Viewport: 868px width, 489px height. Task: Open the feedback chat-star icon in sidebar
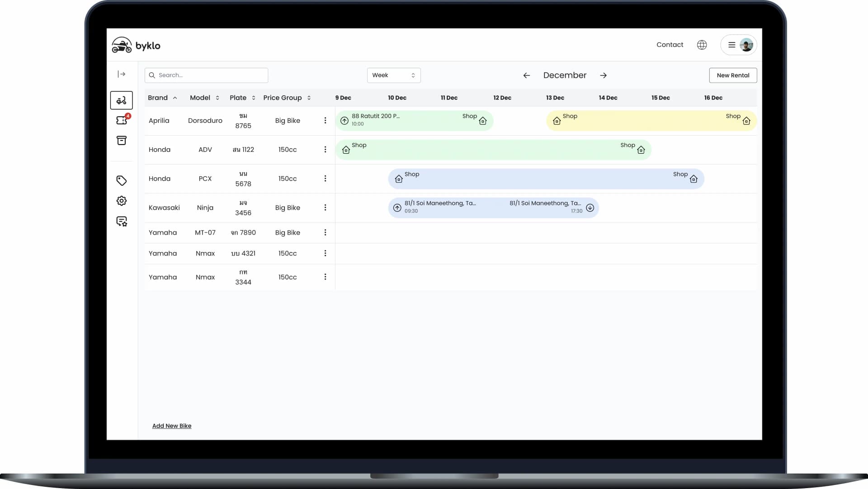coord(121,221)
